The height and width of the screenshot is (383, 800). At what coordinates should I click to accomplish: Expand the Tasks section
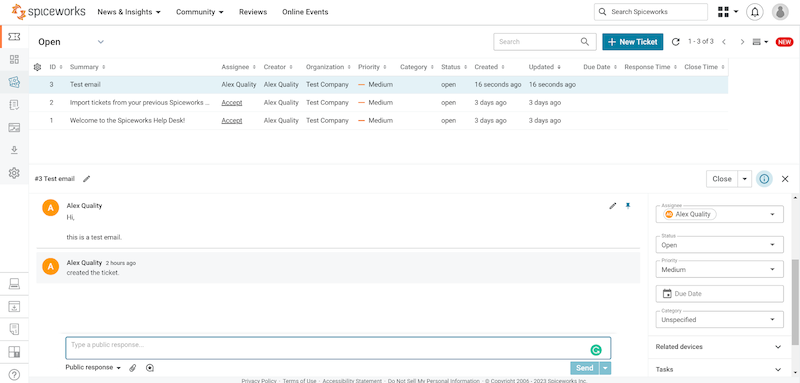pos(718,369)
